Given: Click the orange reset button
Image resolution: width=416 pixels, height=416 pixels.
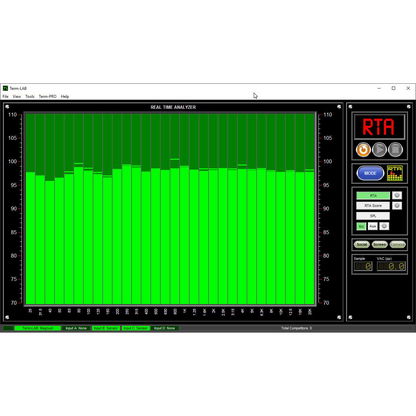Looking at the screenshot, I should (363, 150).
